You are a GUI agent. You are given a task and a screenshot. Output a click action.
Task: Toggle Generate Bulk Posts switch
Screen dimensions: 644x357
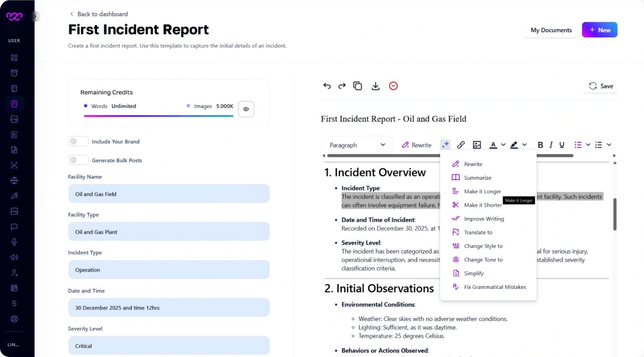pyautogui.click(x=78, y=160)
